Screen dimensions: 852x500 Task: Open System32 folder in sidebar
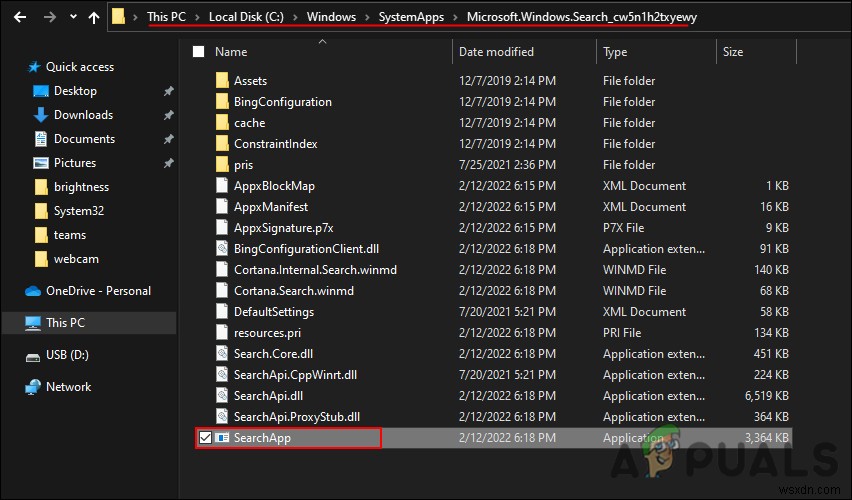79,210
